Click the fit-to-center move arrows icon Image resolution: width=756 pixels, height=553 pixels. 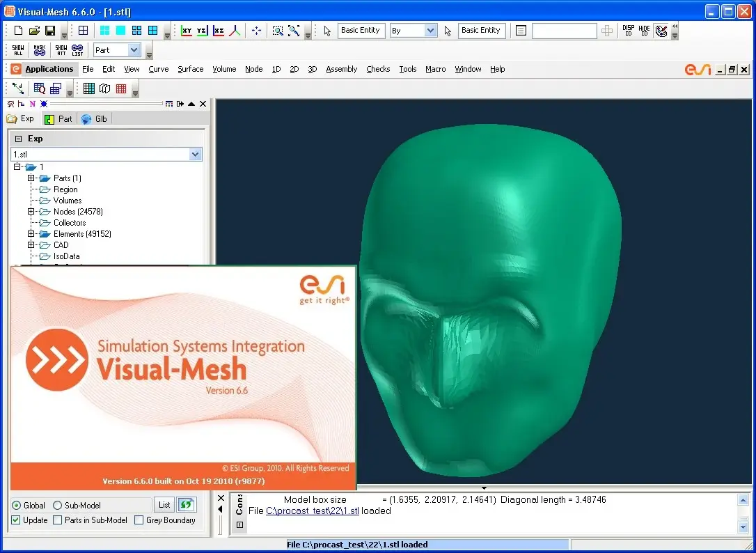(256, 31)
